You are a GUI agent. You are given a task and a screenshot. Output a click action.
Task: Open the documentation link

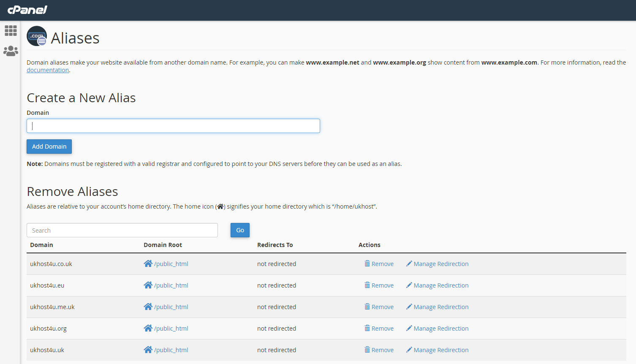[x=47, y=70]
